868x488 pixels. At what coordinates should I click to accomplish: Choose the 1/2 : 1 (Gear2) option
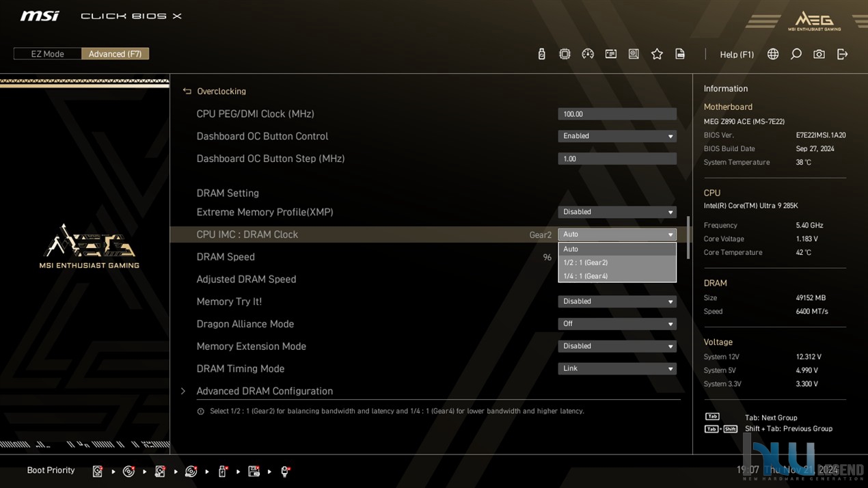coord(617,262)
